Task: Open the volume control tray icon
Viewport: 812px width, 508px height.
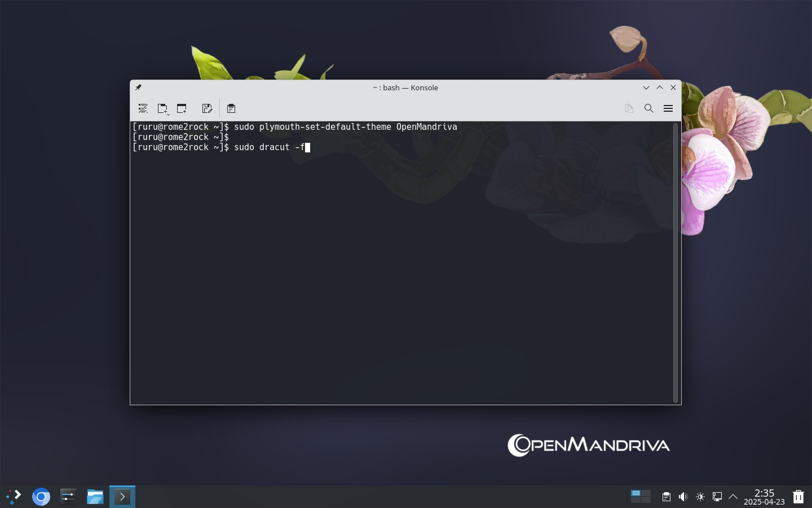Action: point(683,497)
